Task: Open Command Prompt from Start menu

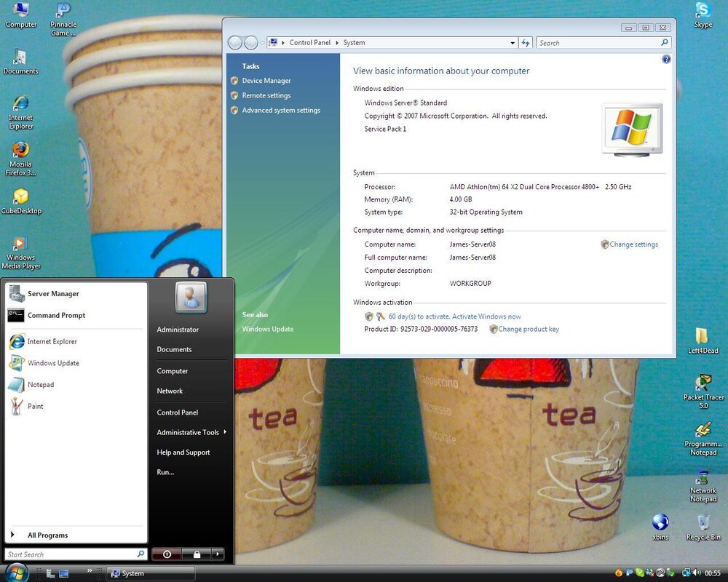Action: click(x=76, y=316)
